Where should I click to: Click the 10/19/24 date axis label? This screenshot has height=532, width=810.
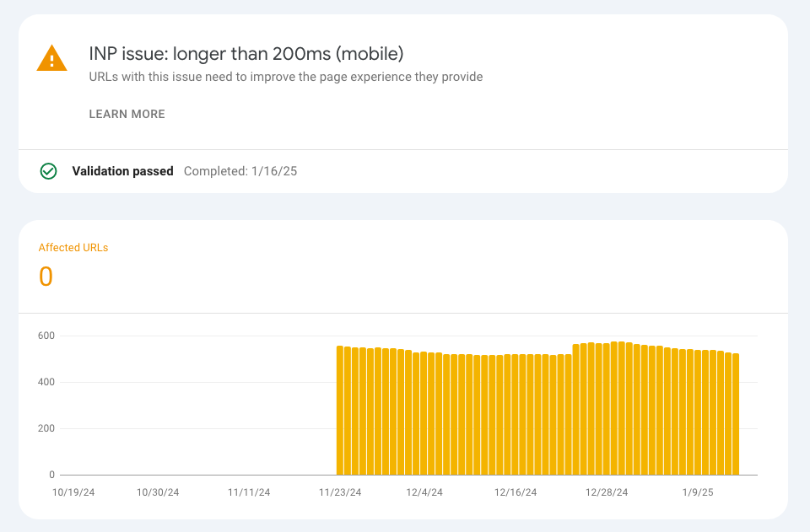73,492
